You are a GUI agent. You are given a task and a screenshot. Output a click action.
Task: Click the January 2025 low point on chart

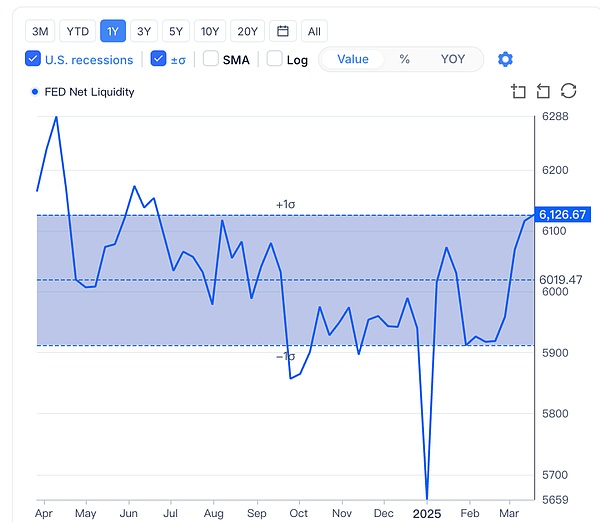pyautogui.click(x=427, y=497)
